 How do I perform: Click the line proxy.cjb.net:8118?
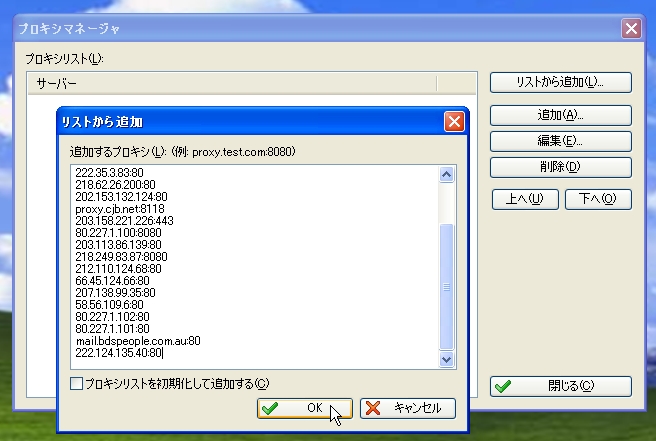[x=120, y=209]
